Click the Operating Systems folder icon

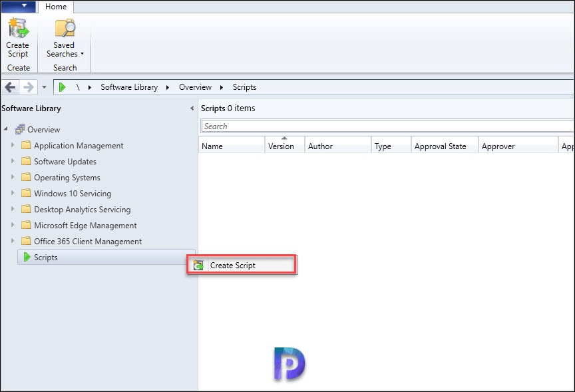25,177
